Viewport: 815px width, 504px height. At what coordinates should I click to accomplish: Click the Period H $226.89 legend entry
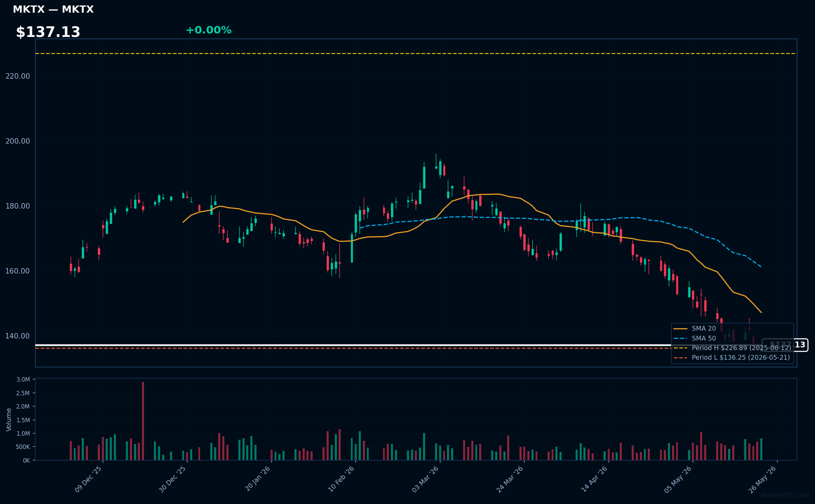click(732, 348)
